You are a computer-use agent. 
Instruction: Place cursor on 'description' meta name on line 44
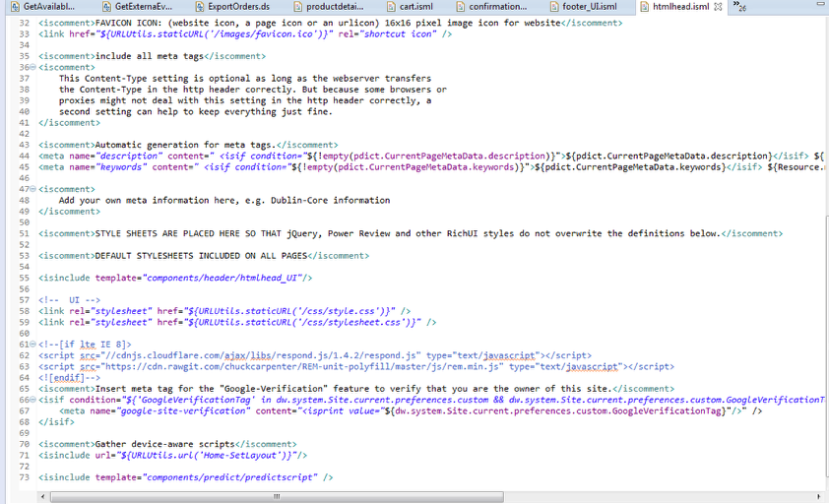tap(128, 156)
